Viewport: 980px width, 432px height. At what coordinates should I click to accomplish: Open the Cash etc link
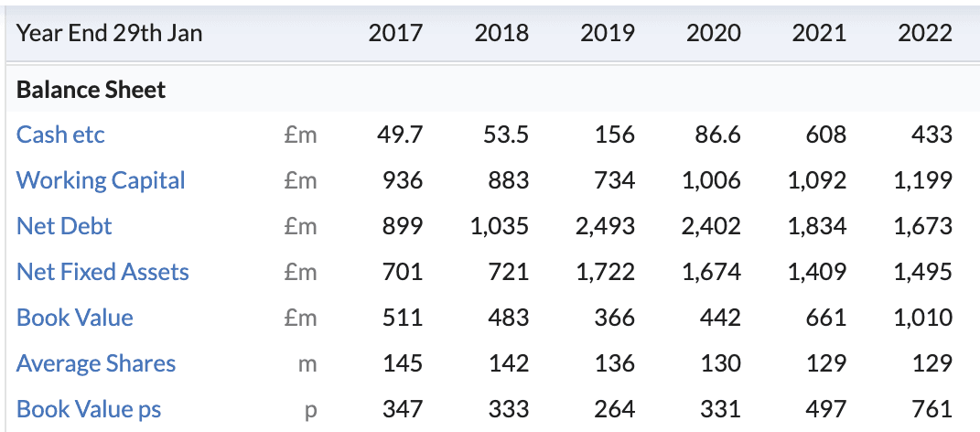coord(60,135)
